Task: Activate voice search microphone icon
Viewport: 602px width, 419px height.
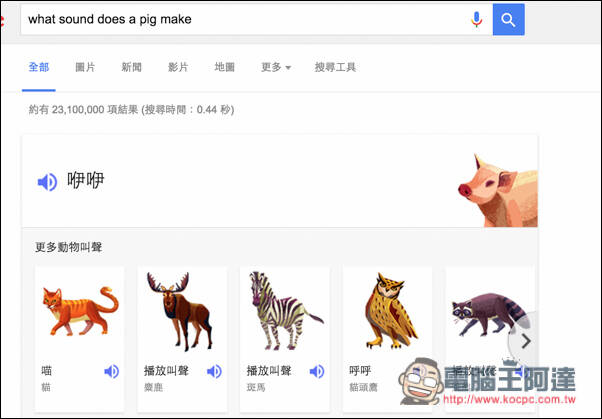Action: point(476,20)
